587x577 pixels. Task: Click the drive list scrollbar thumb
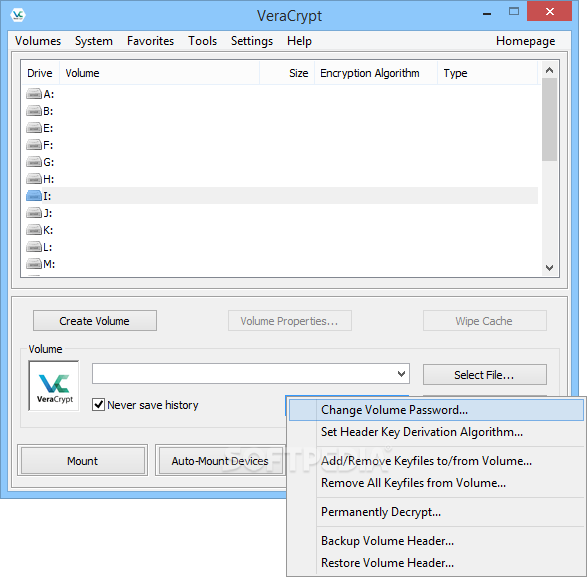coord(549,119)
